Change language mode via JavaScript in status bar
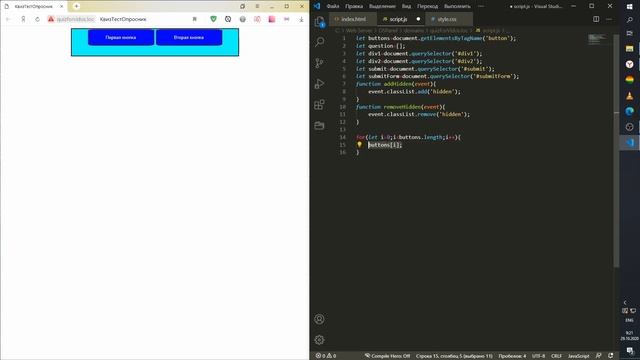 578,356
